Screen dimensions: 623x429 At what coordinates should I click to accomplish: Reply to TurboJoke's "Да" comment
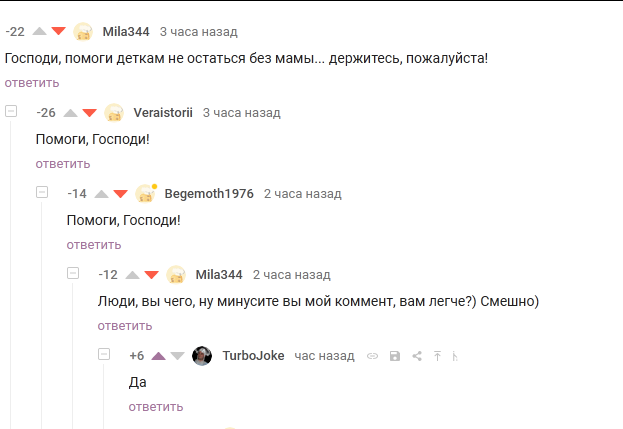click(x=156, y=407)
